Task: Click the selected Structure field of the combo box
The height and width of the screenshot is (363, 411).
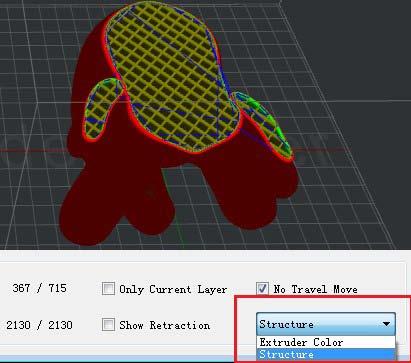Action: (x=318, y=324)
